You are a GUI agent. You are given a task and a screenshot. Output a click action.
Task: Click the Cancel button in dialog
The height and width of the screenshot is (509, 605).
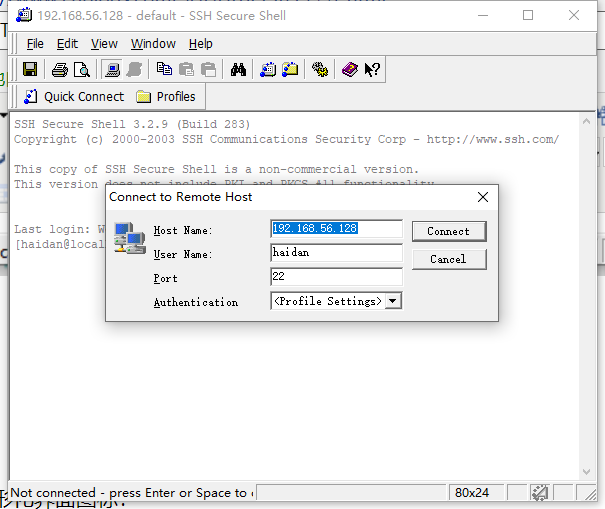(x=449, y=259)
